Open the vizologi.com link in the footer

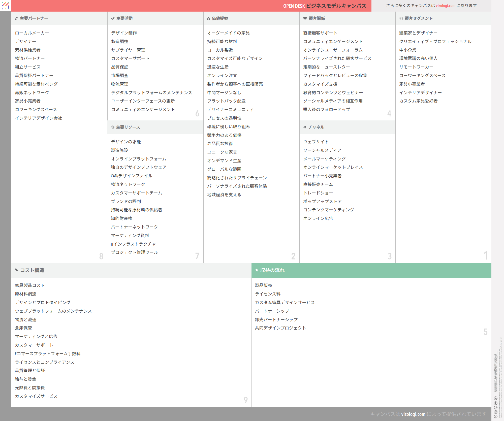click(x=413, y=414)
